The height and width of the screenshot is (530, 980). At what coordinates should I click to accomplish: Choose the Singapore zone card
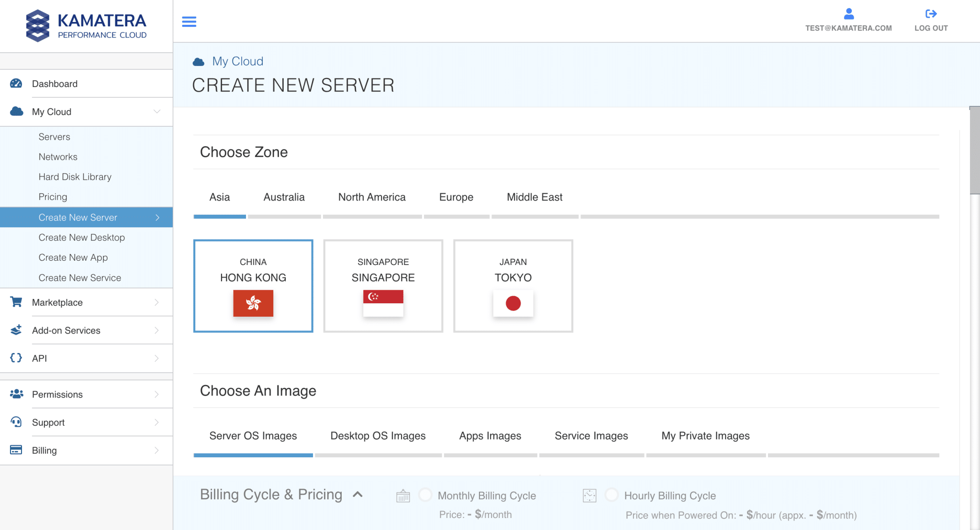383,286
